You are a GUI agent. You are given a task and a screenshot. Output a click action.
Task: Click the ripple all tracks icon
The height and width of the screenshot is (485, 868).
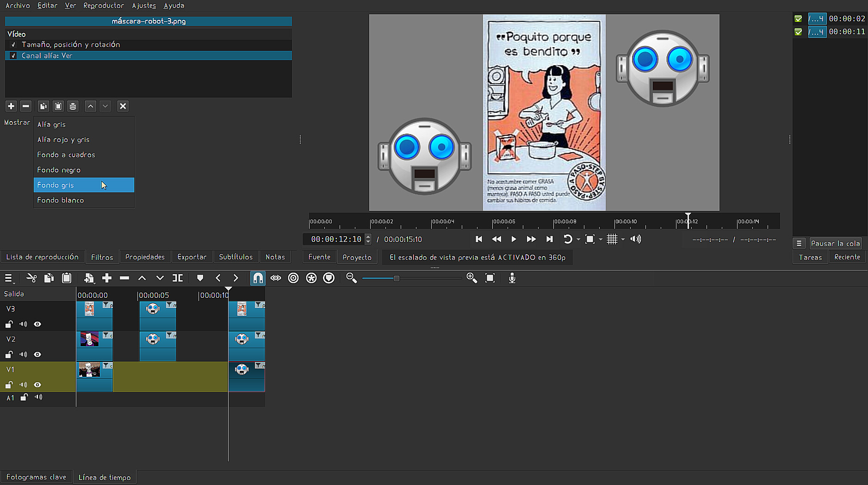(311, 278)
